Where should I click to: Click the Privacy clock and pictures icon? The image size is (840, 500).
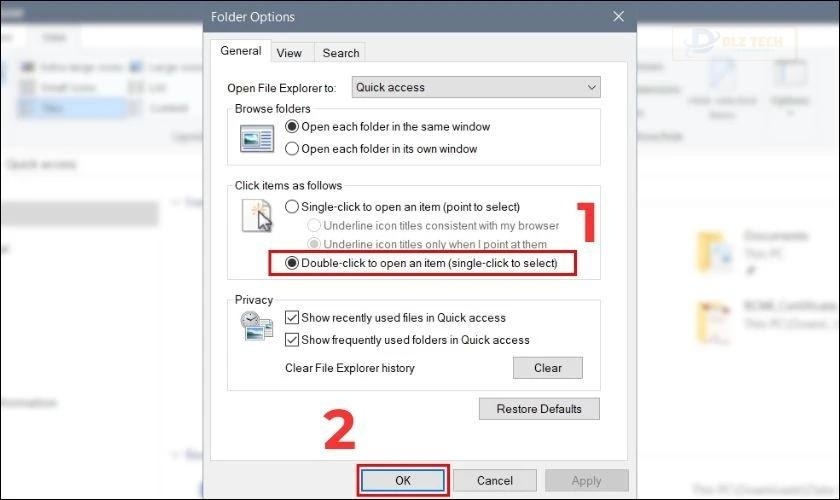[x=256, y=326]
